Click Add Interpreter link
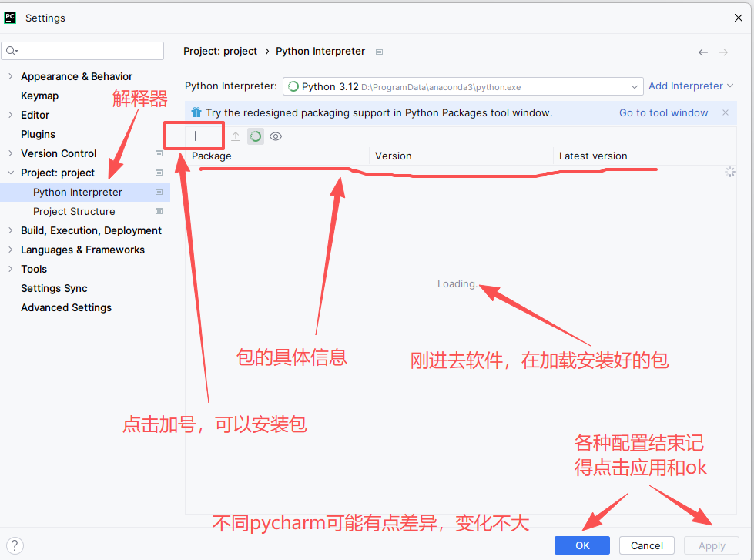 click(685, 86)
